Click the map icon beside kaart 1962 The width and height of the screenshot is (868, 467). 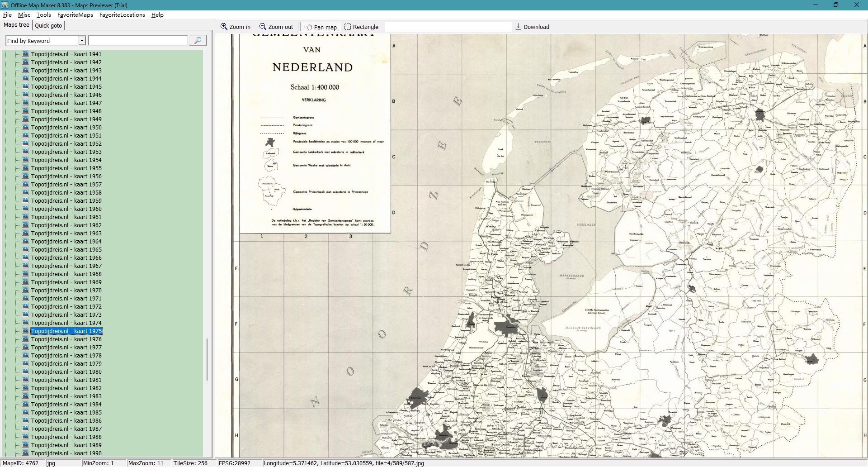pos(25,225)
